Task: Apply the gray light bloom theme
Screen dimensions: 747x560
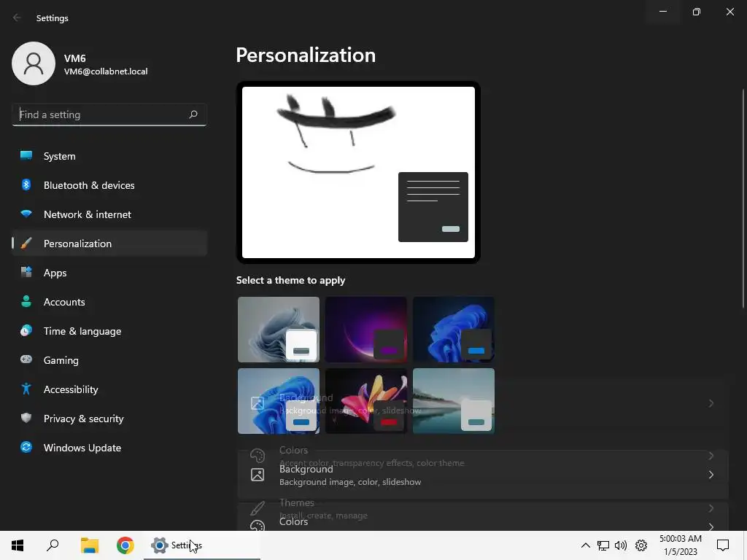Action: (x=279, y=330)
